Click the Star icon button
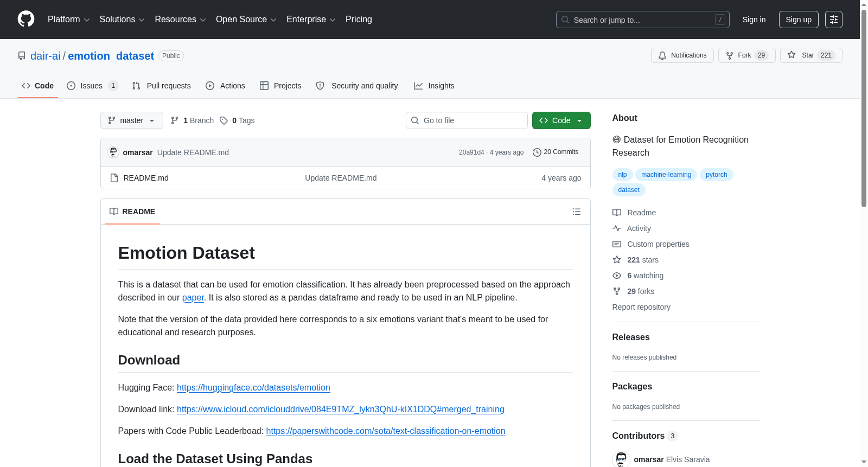The width and height of the screenshot is (868, 467). pyautogui.click(x=792, y=55)
